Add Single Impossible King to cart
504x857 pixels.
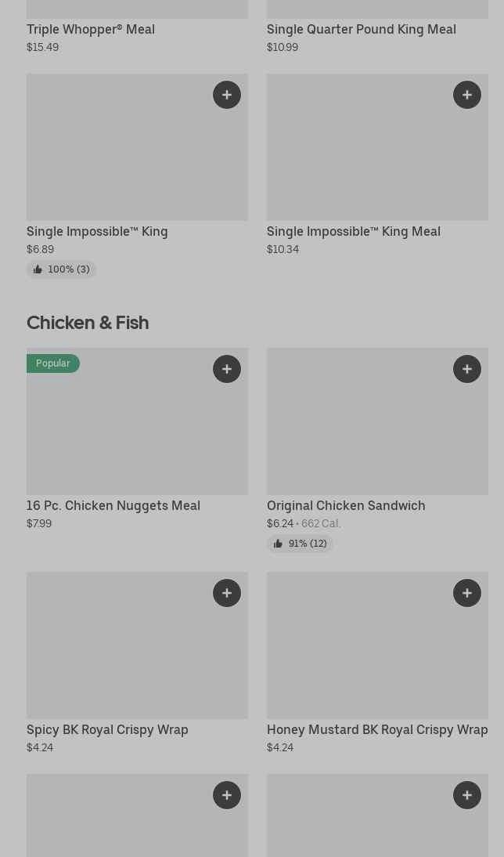[227, 95]
